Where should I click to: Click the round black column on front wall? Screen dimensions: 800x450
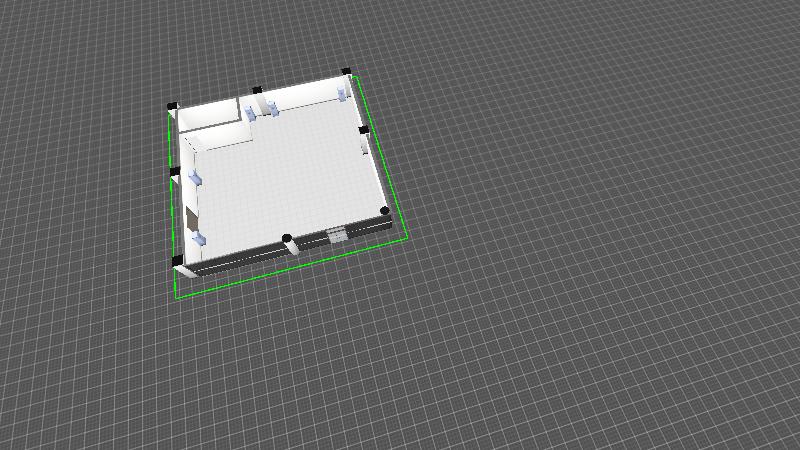tap(287, 238)
